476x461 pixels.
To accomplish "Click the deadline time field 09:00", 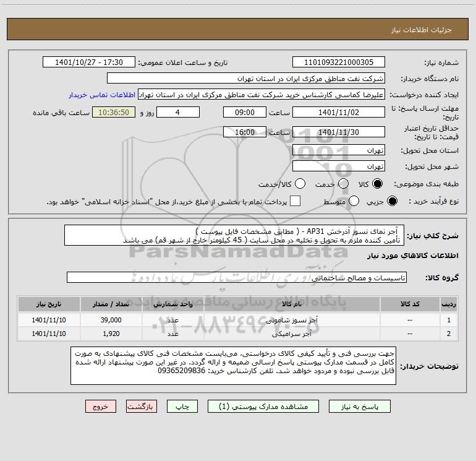I will click(x=245, y=113).
